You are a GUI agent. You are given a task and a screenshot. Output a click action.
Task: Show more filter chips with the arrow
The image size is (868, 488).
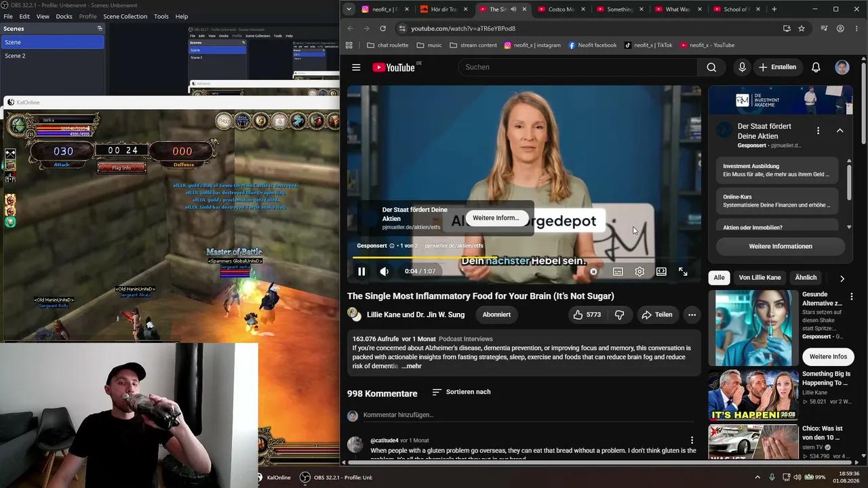point(842,278)
